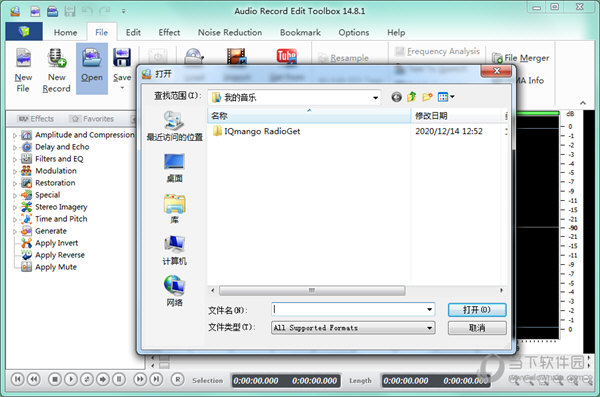Click the back navigation icon in dialog
The width and height of the screenshot is (600, 397).
pyautogui.click(x=396, y=97)
